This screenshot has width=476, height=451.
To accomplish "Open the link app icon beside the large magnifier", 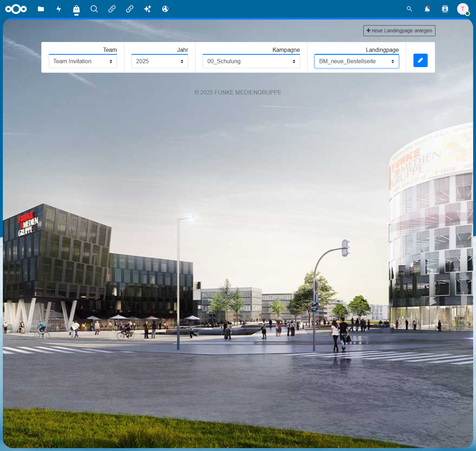I will [x=112, y=9].
